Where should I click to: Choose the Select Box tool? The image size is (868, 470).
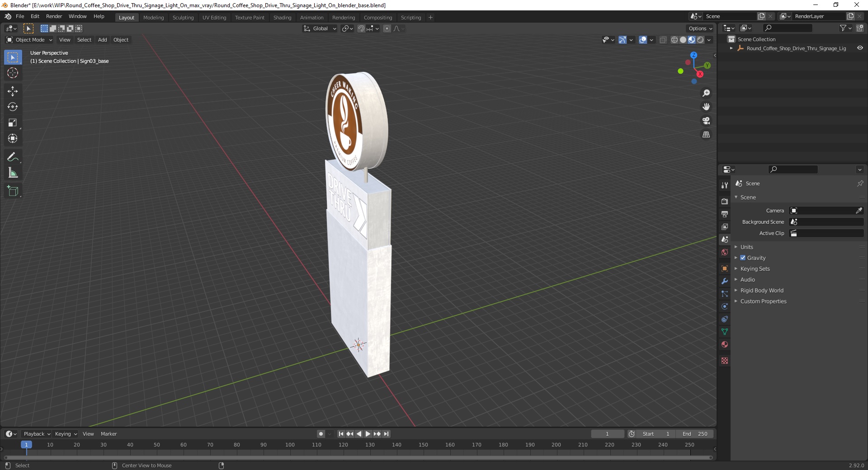coord(13,57)
